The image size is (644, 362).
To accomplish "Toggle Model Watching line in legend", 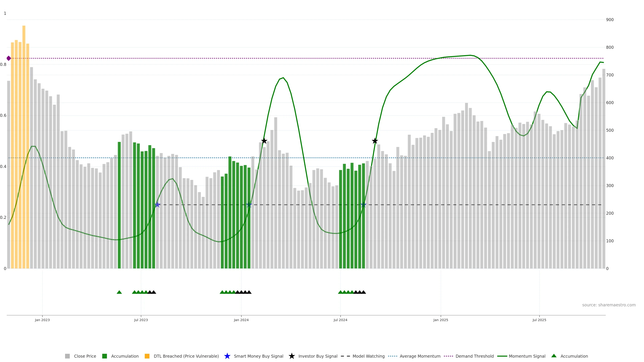I will coord(368,356).
